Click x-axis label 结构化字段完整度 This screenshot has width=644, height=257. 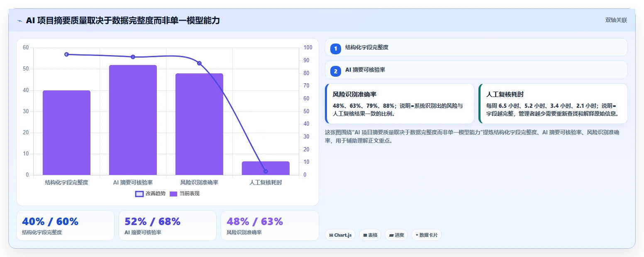[66, 182]
